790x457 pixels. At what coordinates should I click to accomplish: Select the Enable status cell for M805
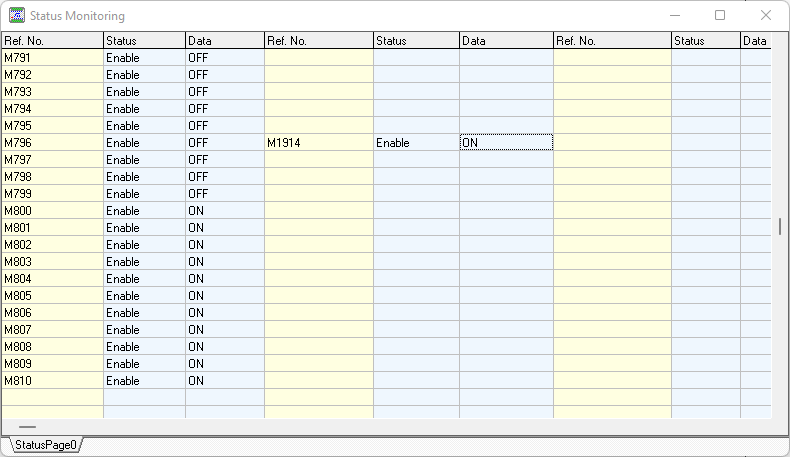(x=144, y=296)
